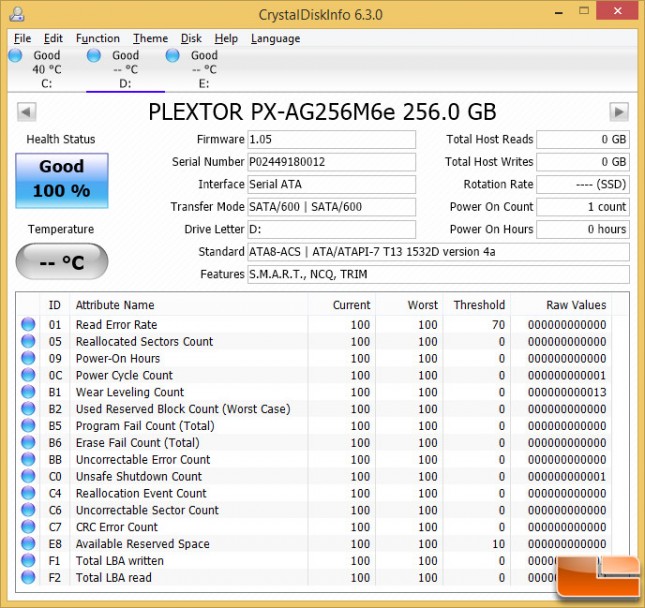Click the CrystalDiskInfo title bar app icon
The image size is (645, 608).
[x=17, y=14]
